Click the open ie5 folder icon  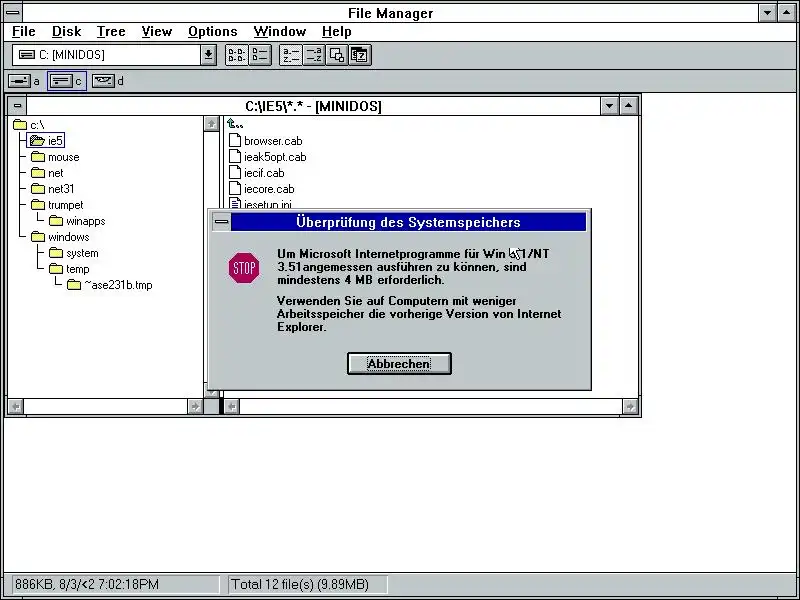tap(37, 140)
